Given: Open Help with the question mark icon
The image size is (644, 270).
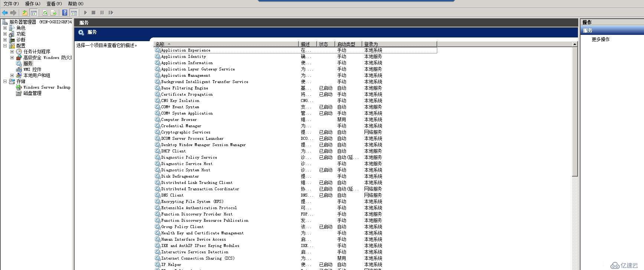Looking at the screenshot, I should pyautogui.click(x=65, y=13).
